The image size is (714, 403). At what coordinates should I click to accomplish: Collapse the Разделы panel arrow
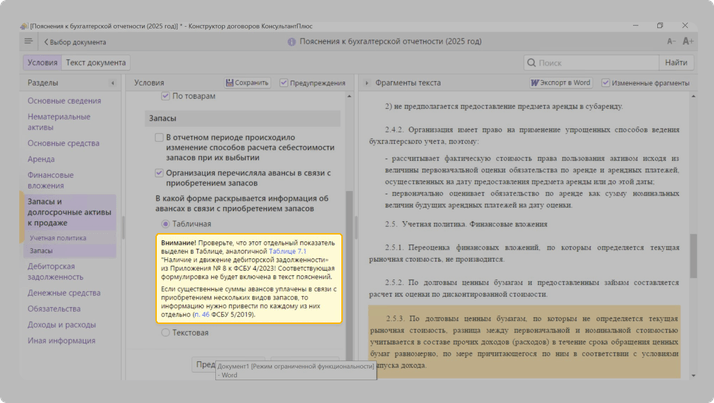112,83
